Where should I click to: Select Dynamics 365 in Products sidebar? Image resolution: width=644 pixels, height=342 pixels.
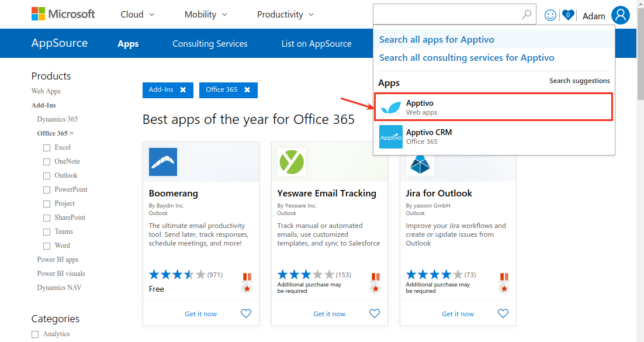point(57,119)
